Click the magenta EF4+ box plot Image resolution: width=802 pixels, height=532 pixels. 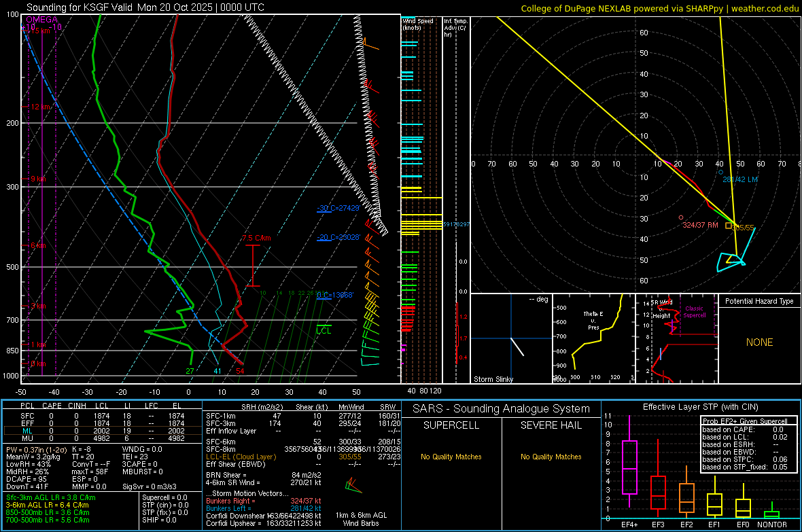[629, 461]
